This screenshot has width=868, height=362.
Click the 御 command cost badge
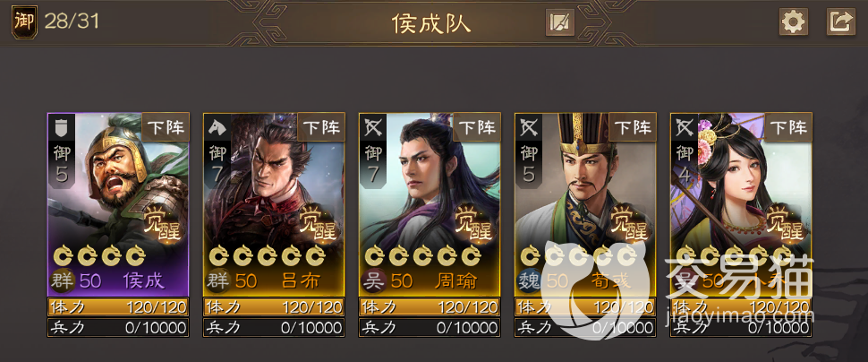24,22
